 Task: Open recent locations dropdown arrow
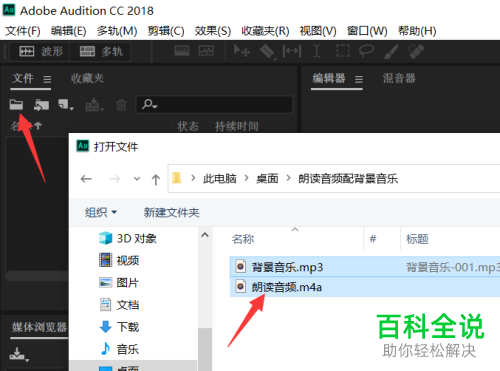tap(137, 179)
